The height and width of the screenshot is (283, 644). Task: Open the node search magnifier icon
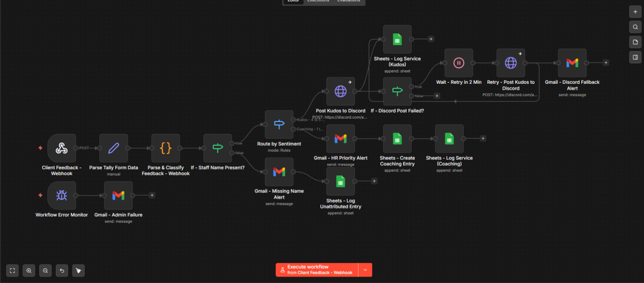[x=635, y=26]
